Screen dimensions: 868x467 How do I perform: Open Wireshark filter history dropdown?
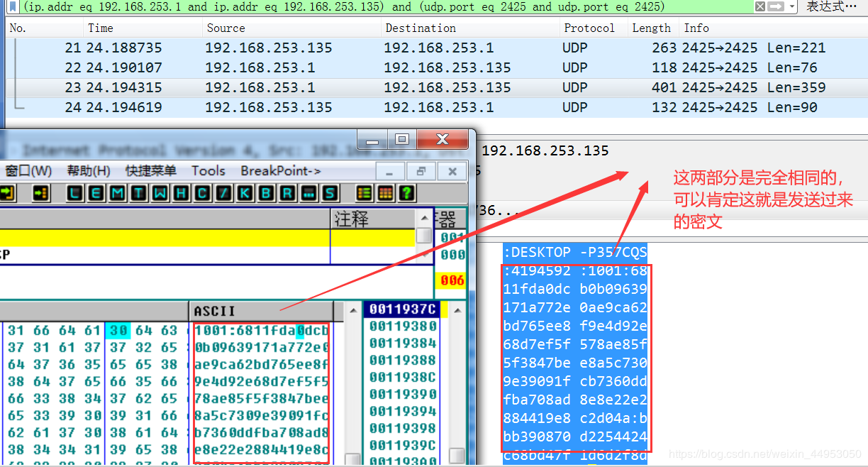[x=792, y=6]
